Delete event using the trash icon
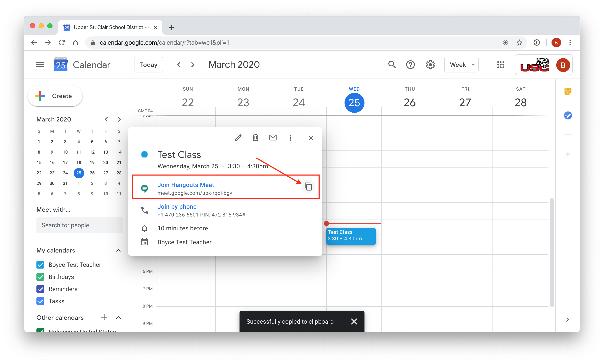Image resolution: width=604 pixels, height=364 pixels. point(255,138)
